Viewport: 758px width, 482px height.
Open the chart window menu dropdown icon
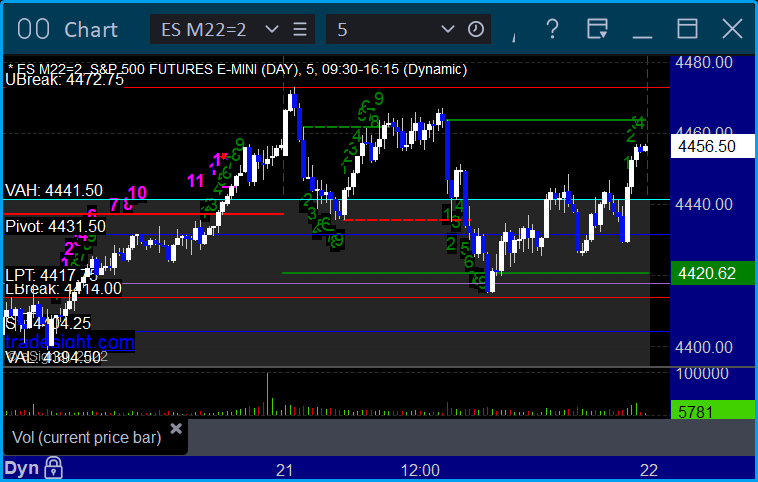point(598,29)
